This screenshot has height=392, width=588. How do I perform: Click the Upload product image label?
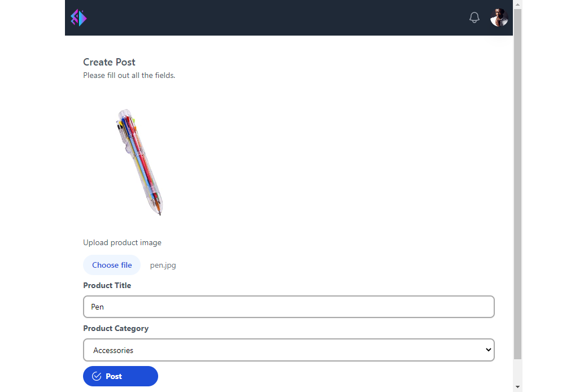(122, 243)
